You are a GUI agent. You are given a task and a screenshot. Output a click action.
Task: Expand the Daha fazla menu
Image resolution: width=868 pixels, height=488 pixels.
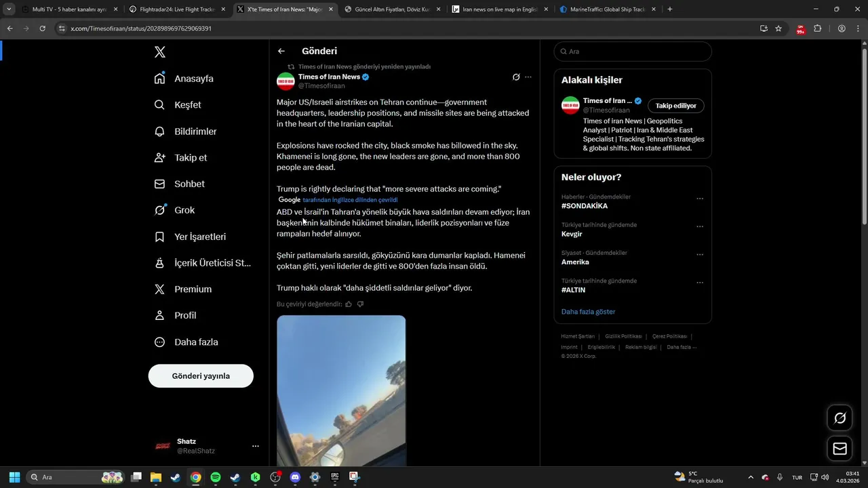coord(186,342)
